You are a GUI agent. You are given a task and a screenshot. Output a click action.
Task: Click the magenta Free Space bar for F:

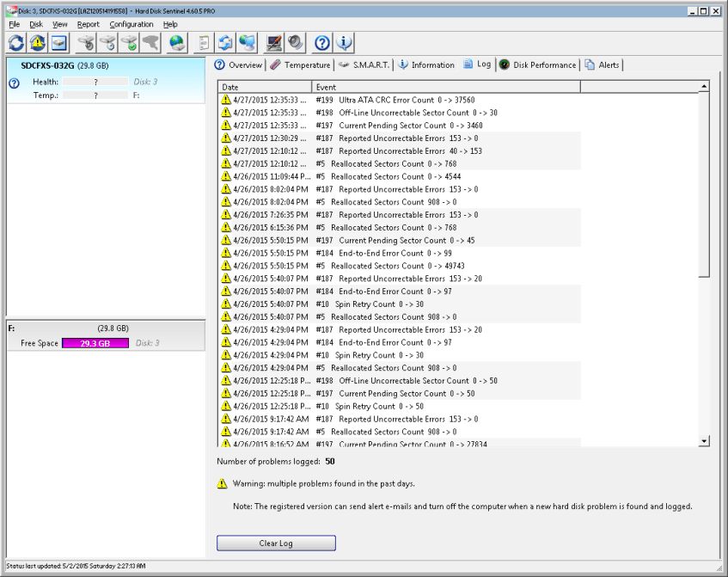95,343
